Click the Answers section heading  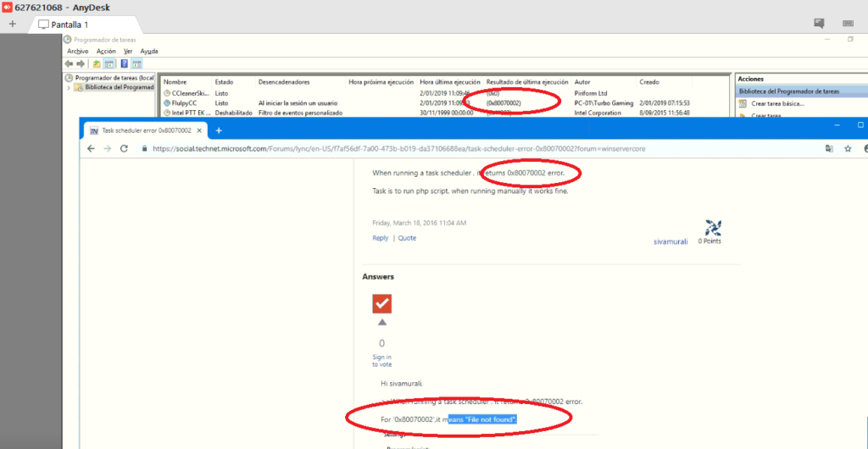click(x=378, y=276)
